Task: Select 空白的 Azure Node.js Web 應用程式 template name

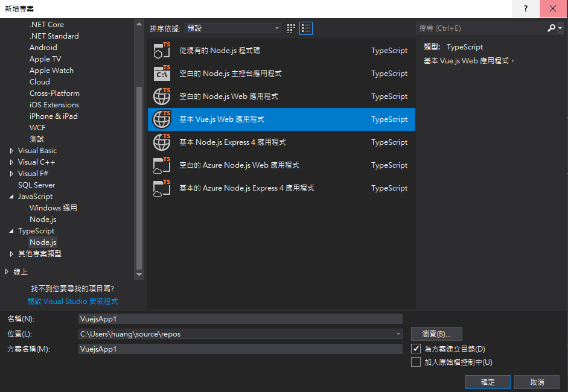Action: 239,165
